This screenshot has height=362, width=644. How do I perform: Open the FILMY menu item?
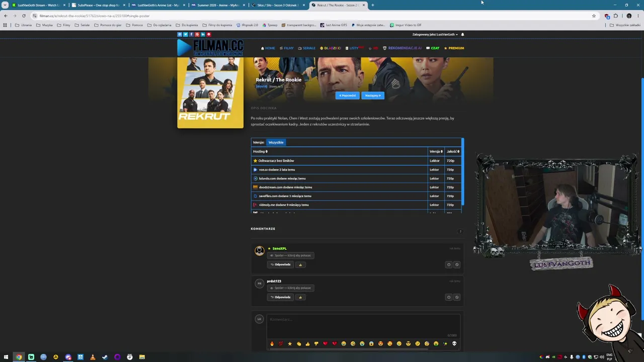click(x=287, y=48)
